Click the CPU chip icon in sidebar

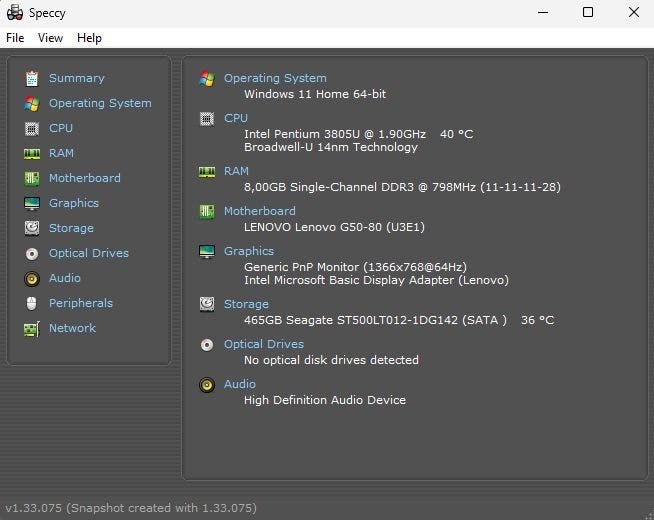[32, 128]
